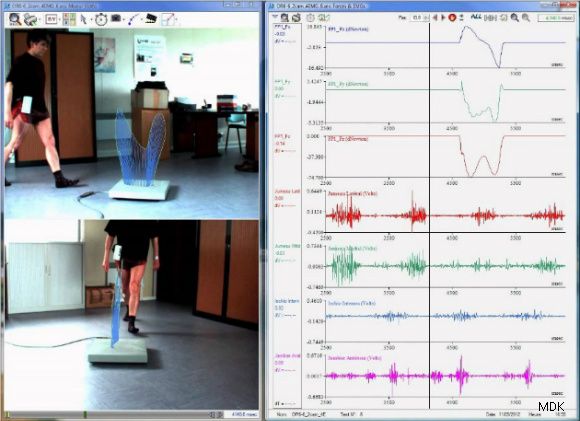Click the time readout box in the graph toolbar
580x421 pixels.
tap(556, 17)
